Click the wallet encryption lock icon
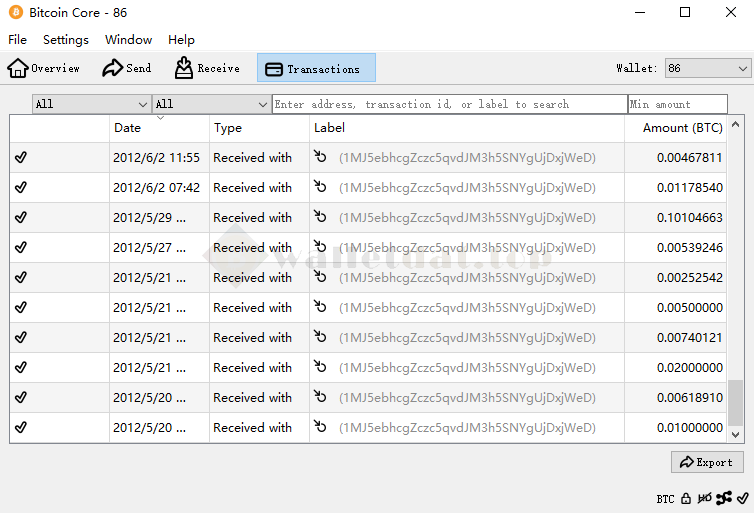The width and height of the screenshot is (754, 513). 686,498
